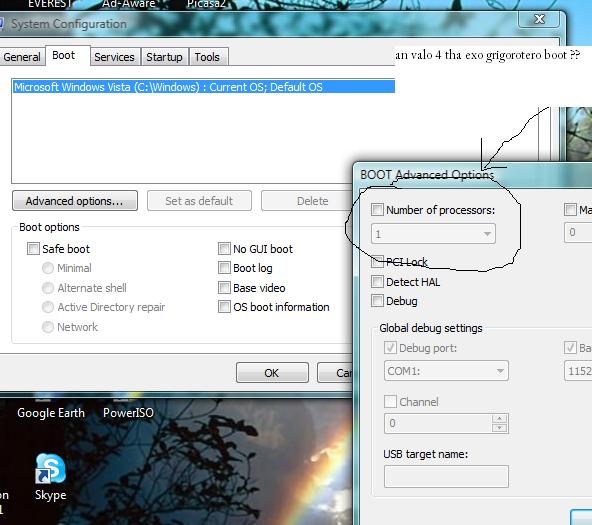592x525 pixels.
Task: Click the Google Earth desktop shortcut
Action: click(51, 413)
